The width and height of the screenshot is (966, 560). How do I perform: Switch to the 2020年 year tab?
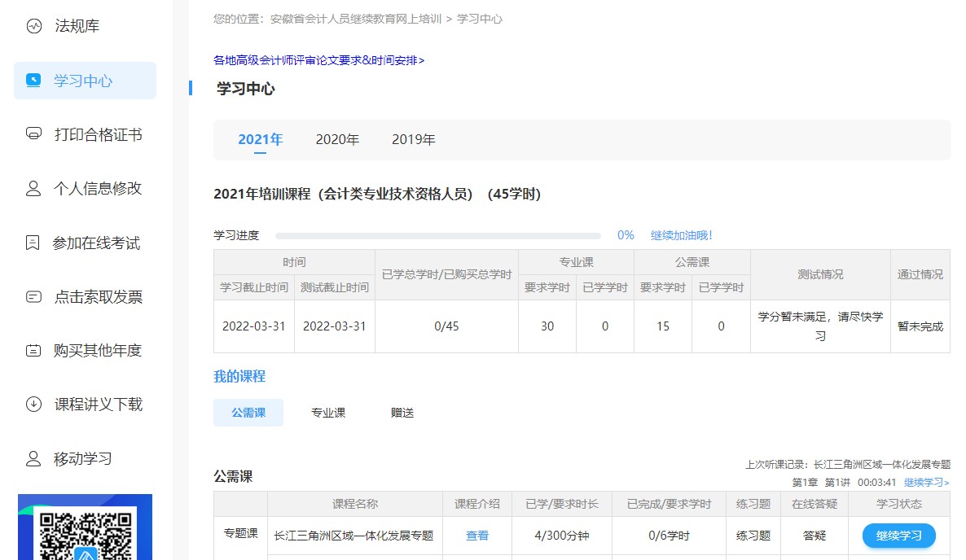tap(337, 139)
